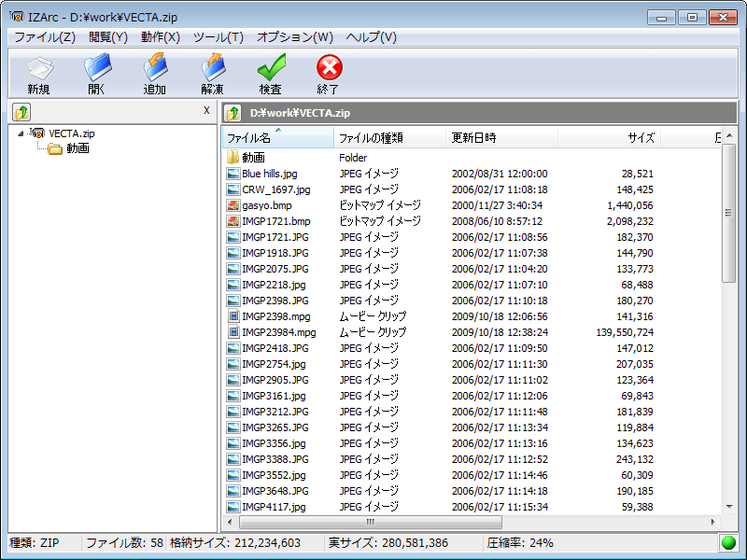Click the IMGP2398.mpg movie clip icon
The height and width of the screenshot is (560, 747).
[233, 316]
